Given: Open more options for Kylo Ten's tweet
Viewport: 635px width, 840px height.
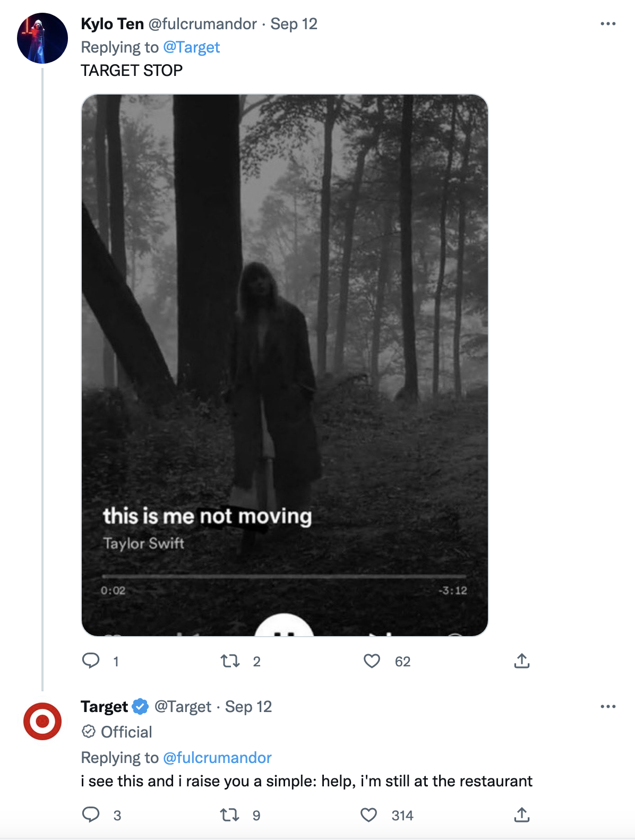Looking at the screenshot, I should (607, 24).
